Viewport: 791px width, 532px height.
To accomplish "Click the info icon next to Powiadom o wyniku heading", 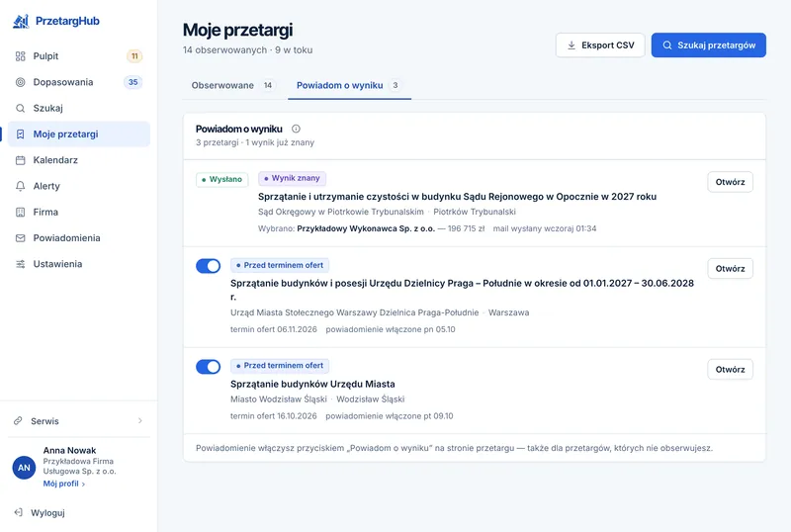I will pyautogui.click(x=296, y=129).
